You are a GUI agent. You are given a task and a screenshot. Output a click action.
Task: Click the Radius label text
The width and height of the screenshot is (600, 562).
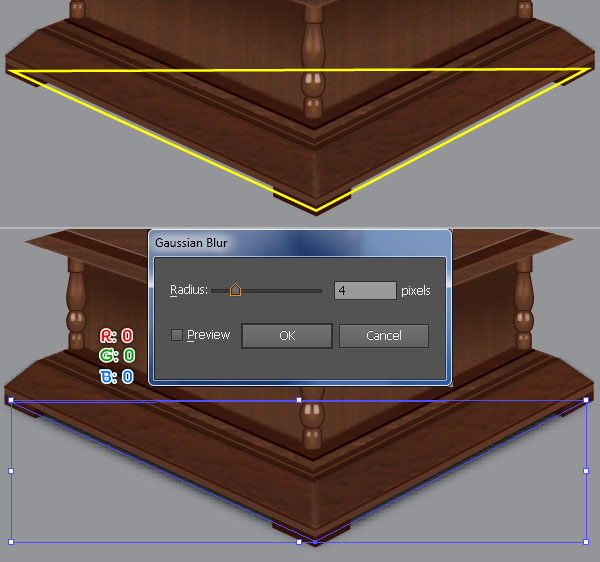[189, 290]
